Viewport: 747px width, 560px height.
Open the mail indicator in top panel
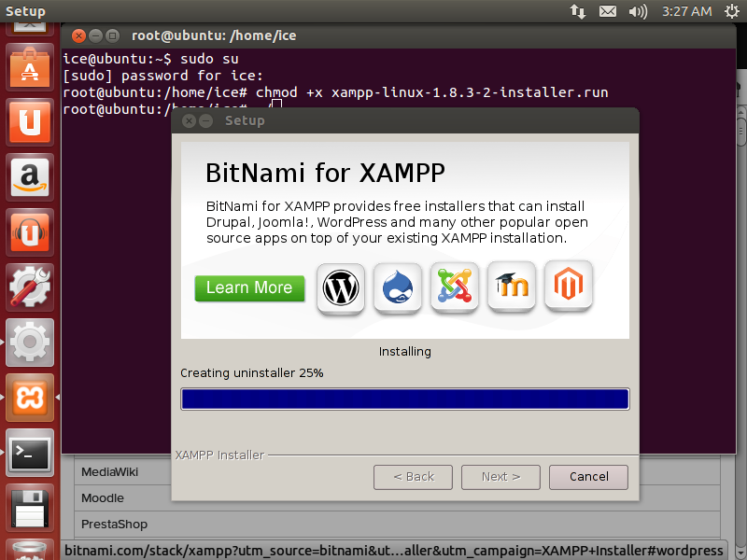pyautogui.click(x=608, y=11)
